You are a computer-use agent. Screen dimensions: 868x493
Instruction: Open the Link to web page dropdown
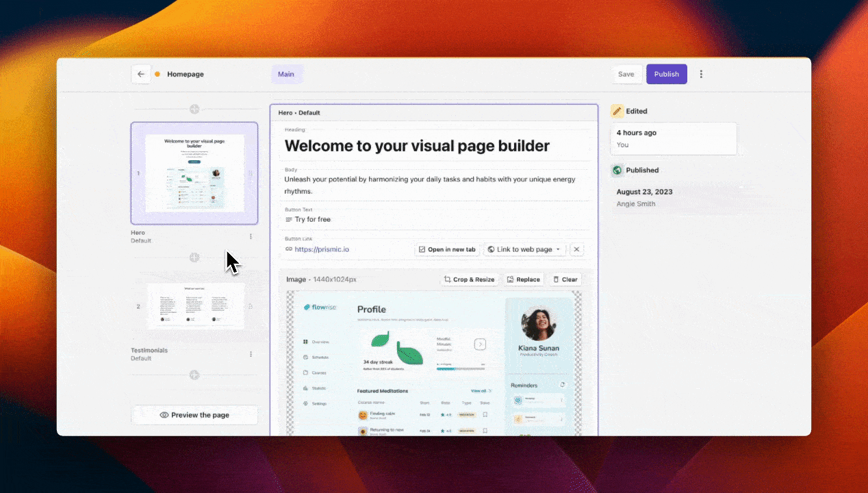tap(524, 249)
